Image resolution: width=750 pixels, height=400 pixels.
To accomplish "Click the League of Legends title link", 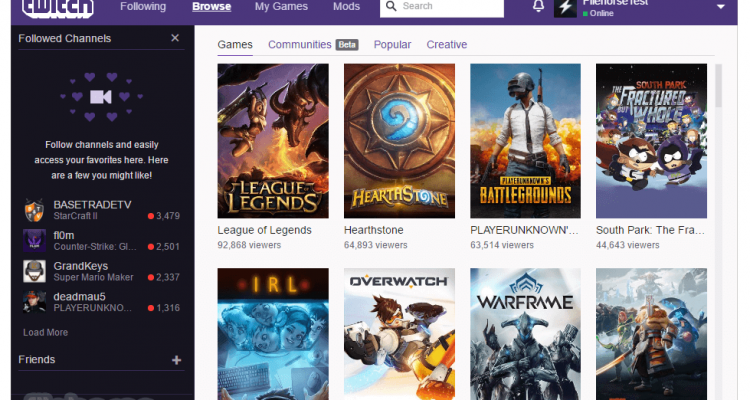I will [x=265, y=230].
